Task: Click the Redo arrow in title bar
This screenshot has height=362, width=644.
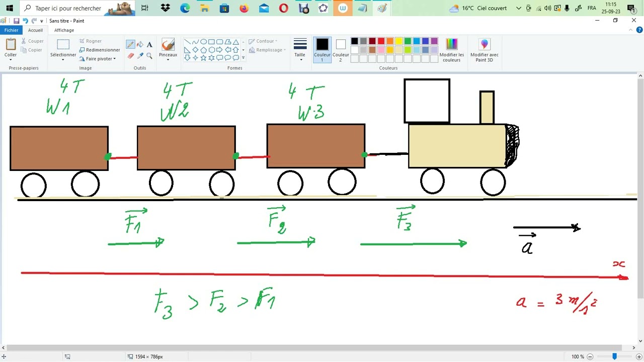Action: click(x=34, y=21)
